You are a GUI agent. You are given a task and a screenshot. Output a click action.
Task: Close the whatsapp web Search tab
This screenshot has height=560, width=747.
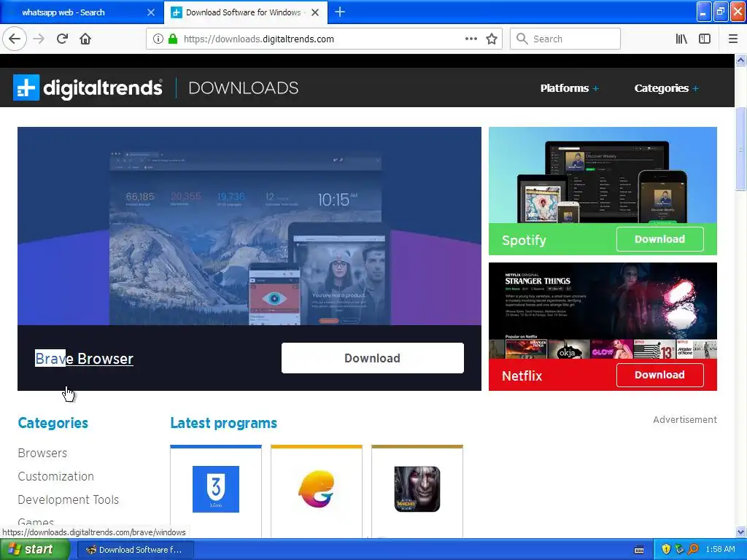151,12
